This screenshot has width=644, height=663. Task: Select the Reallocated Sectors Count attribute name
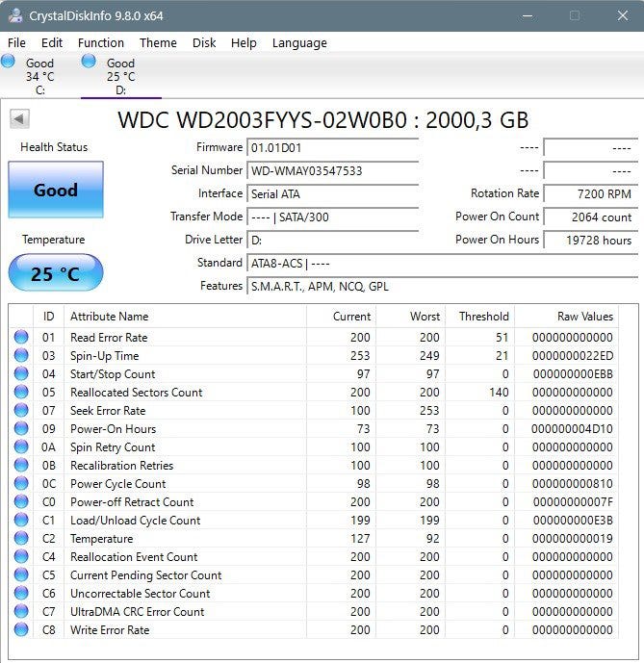[137, 393]
